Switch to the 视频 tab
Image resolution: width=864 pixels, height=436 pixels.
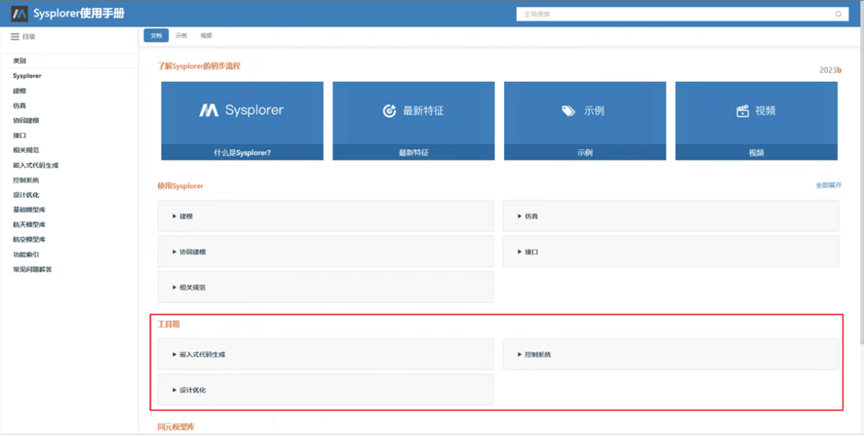(206, 35)
